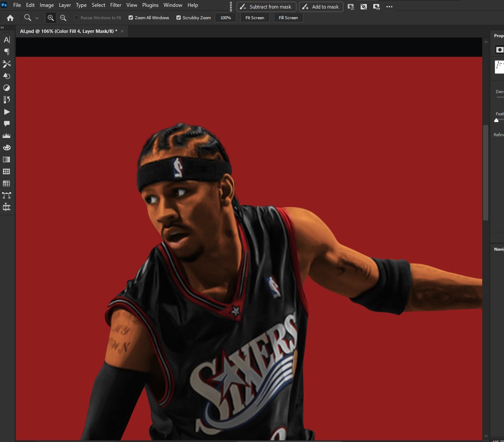Open the Timeline filmstrip panel icon

tap(6, 207)
